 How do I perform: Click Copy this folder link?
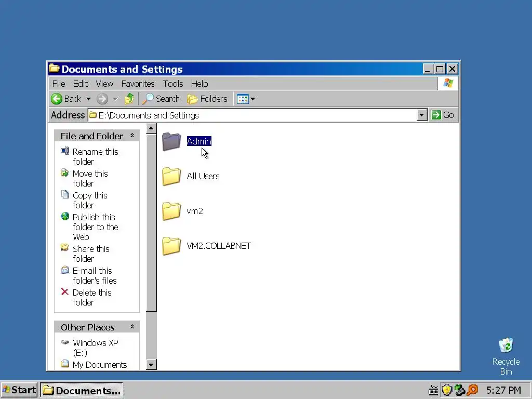[90, 200]
